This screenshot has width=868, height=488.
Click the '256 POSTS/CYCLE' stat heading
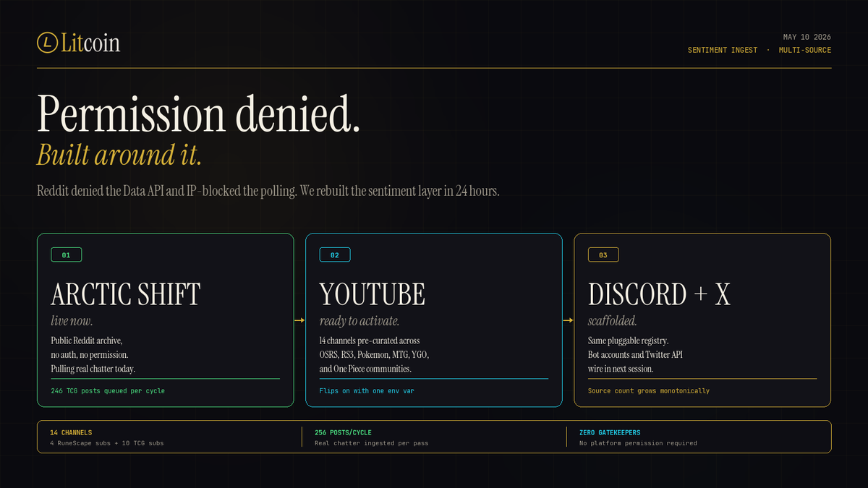[x=344, y=432]
